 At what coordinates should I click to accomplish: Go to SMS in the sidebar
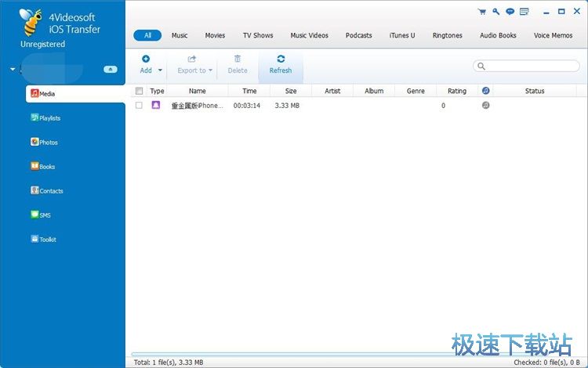(x=45, y=215)
